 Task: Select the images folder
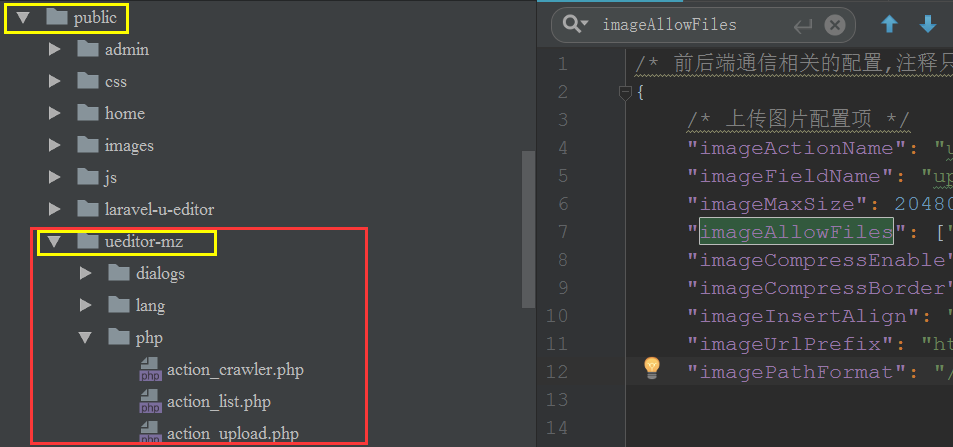click(x=129, y=146)
